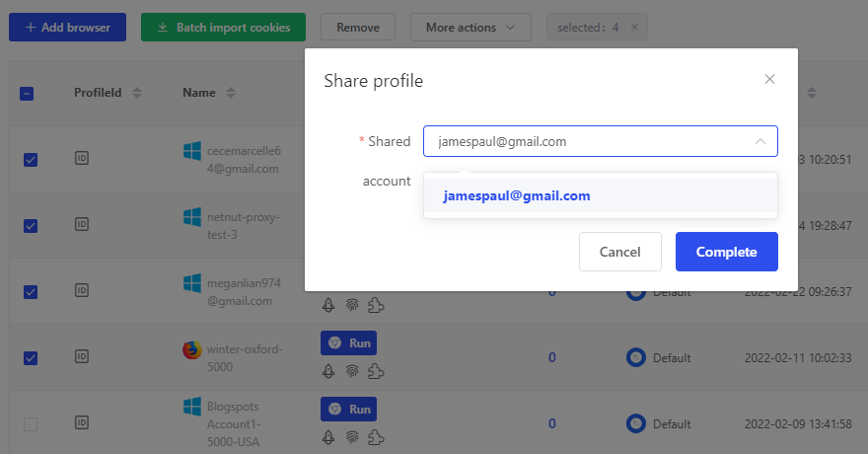Cancel the share profile dialog
Viewport: 868px width, 454px height.
[x=619, y=252]
